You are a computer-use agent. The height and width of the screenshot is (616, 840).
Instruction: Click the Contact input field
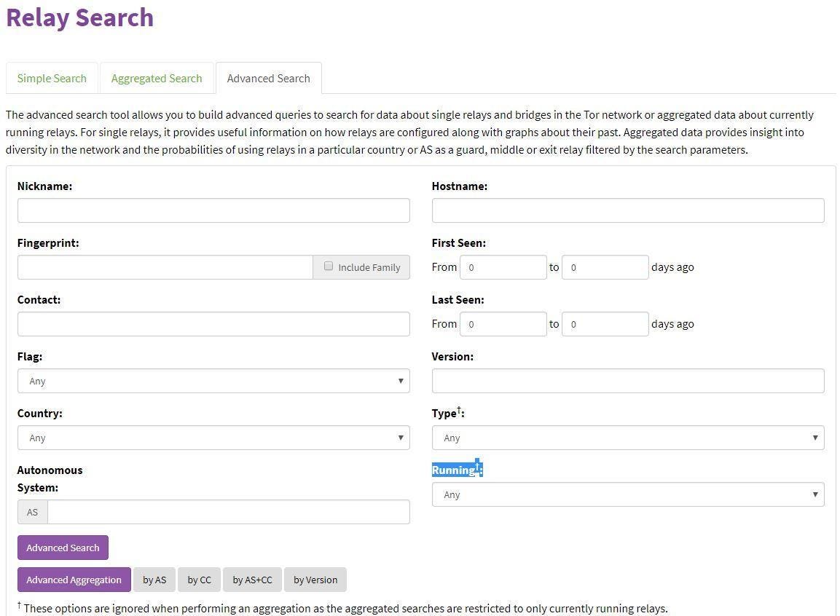[x=213, y=323]
